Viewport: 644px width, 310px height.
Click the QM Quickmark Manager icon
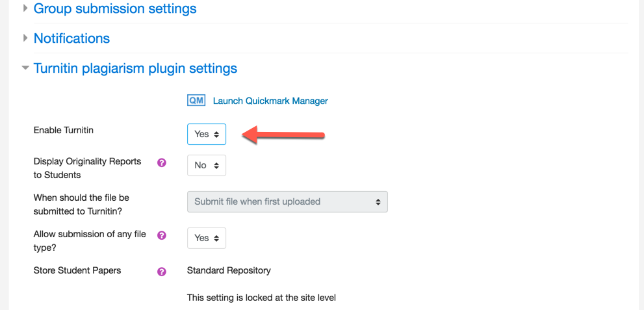(196, 101)
